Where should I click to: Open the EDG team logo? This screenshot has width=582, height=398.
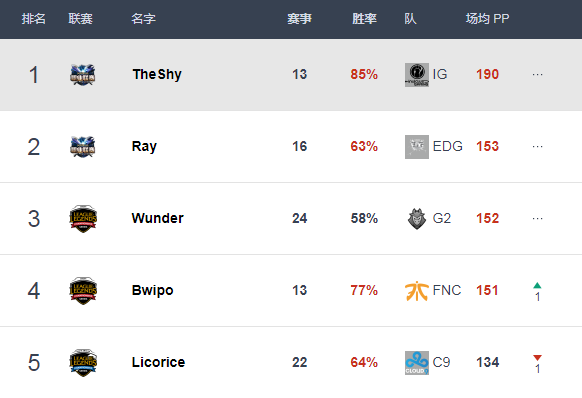click(x=417, y=147)
